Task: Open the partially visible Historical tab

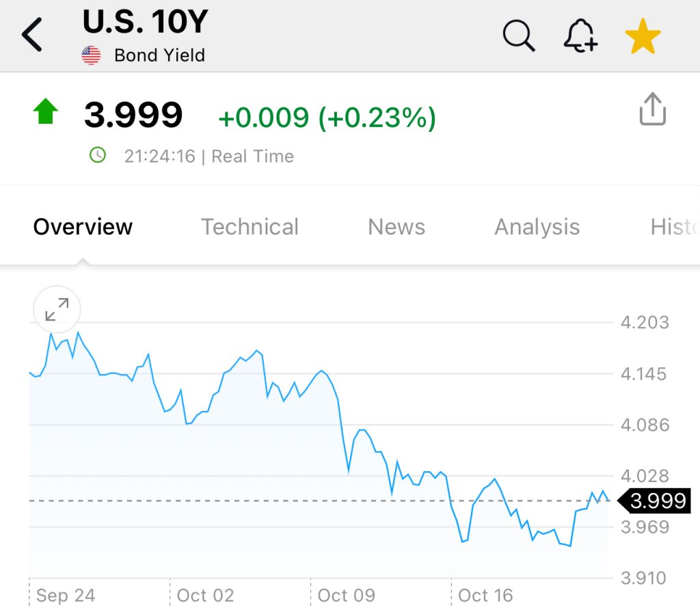Action: 674,227
